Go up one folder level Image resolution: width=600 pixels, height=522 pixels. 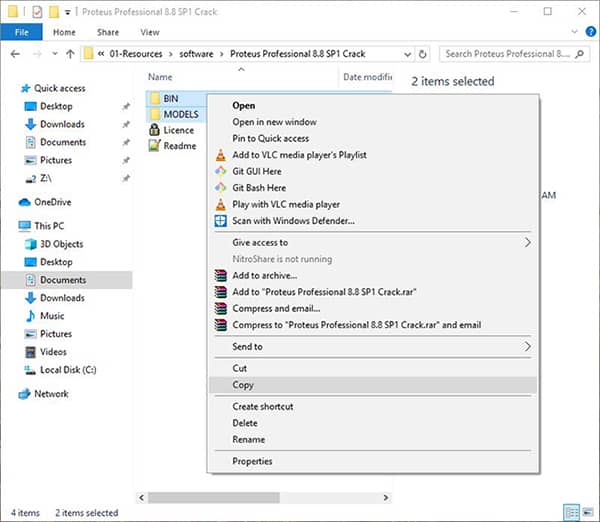70,54
